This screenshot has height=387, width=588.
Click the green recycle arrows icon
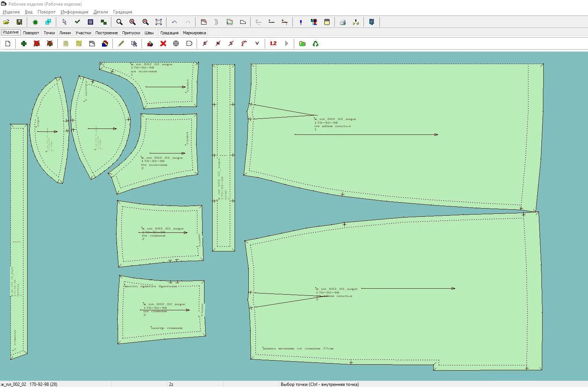pos(315,44)
